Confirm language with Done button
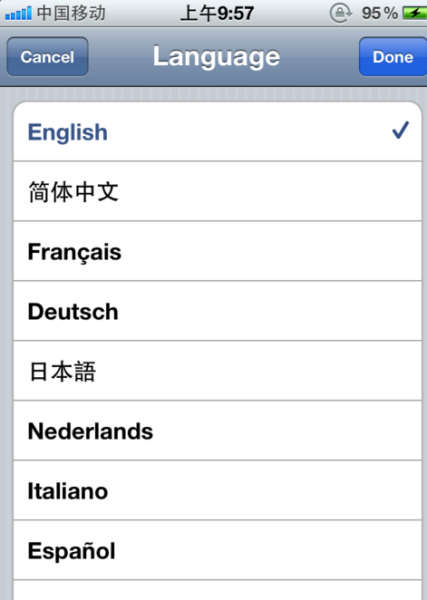The image size is (427, 600). 393,57
